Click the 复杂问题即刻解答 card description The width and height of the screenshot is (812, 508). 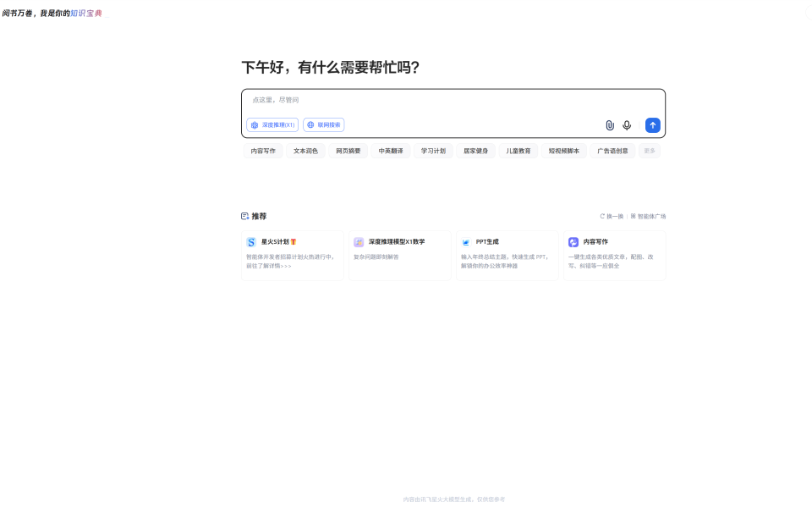376,257
